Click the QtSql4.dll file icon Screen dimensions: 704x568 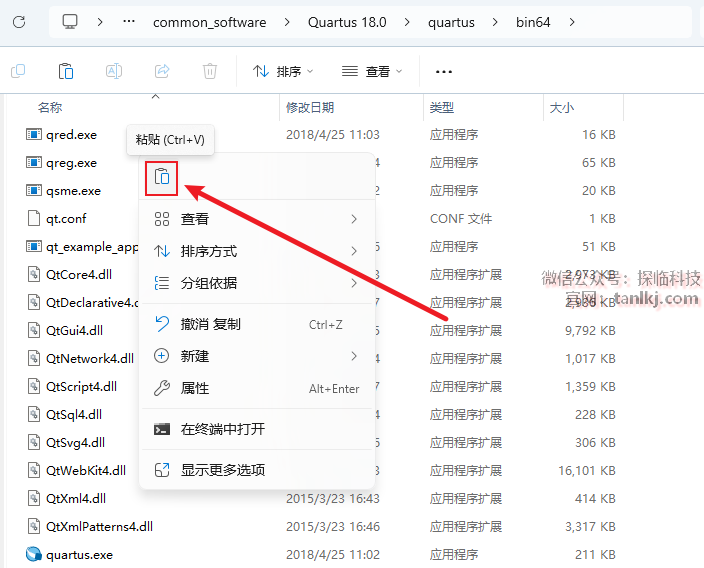click(34, 414)
